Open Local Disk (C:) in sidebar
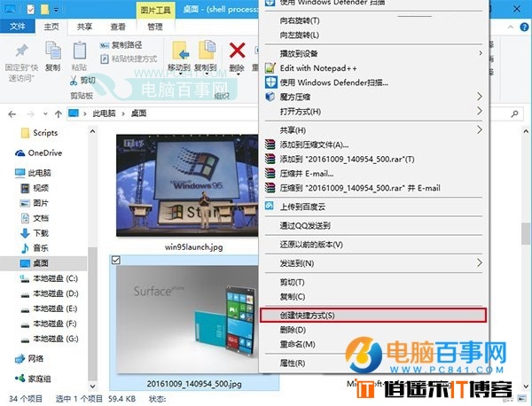The height and width of the screenshot is (406, 532). (49, 278)
